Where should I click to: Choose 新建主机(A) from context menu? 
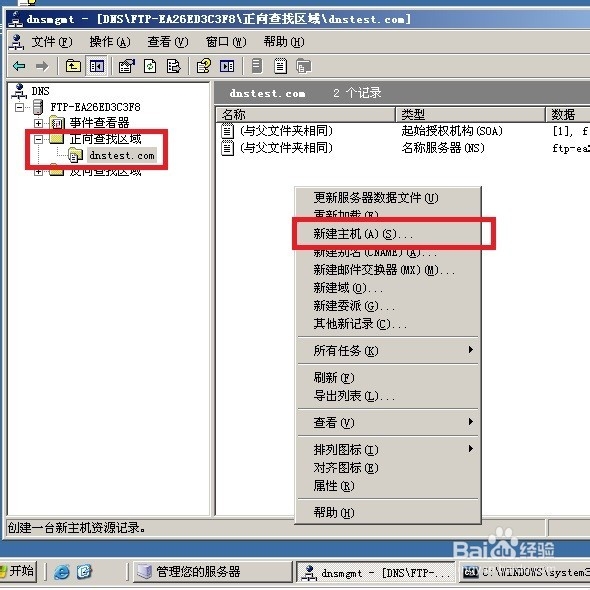388,234
